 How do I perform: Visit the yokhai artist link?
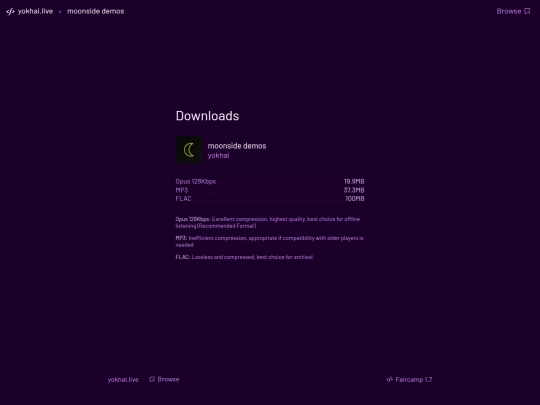pyautogui.click(x=218, y=155)
